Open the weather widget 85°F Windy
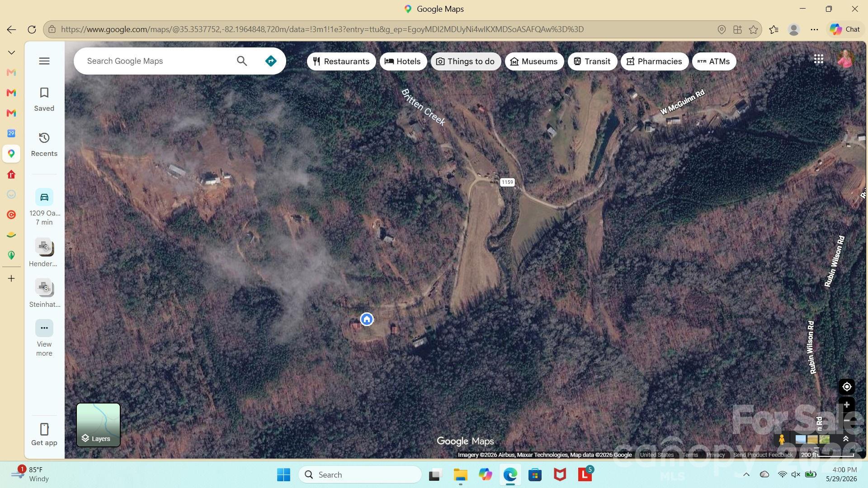The image size is (868, 488). tap(30, 474)
